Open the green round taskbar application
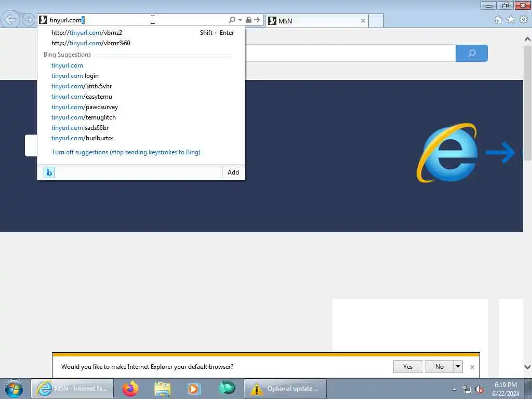Viewport: 532px width, 399px height. 227,388
